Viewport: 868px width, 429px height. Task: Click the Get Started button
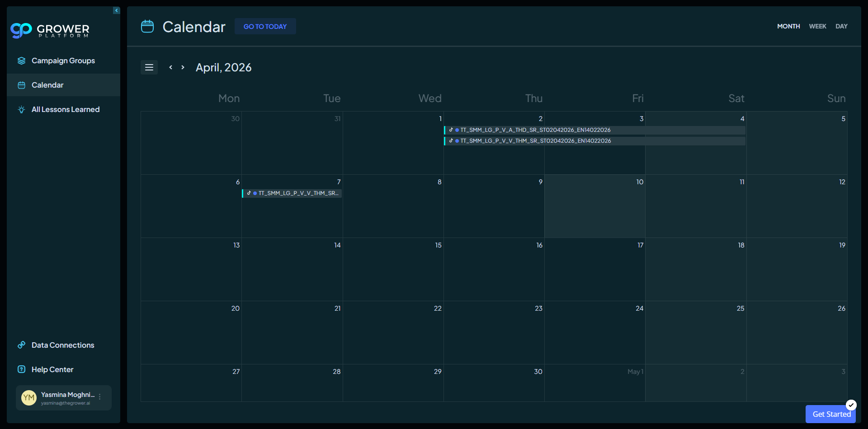pos(831,414)
